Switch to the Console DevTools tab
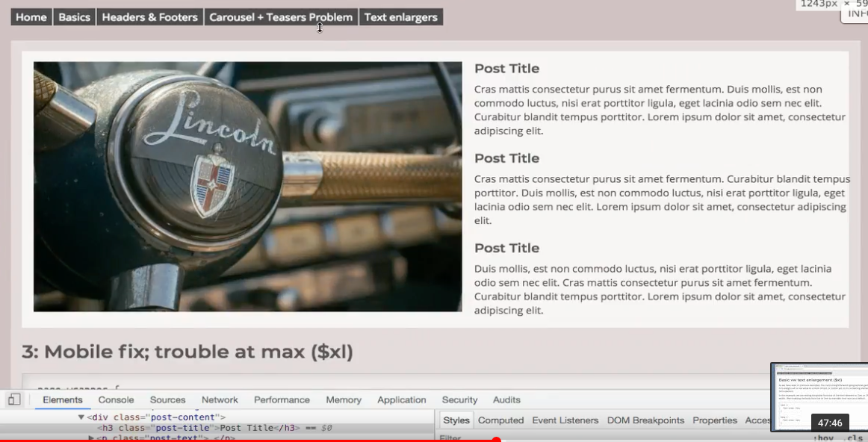The width and height of the screenshot is (868, 442). click(x=117, y=399)
